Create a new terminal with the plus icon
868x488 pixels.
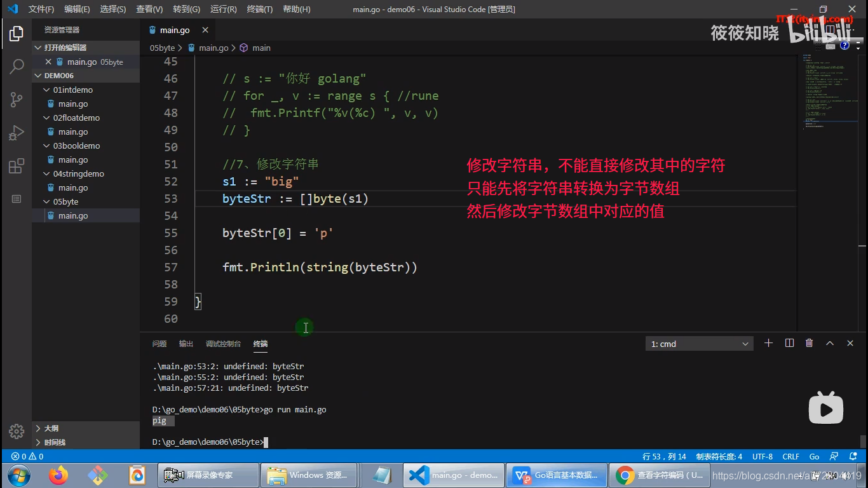pyautogui.click(x=768, y=343)
